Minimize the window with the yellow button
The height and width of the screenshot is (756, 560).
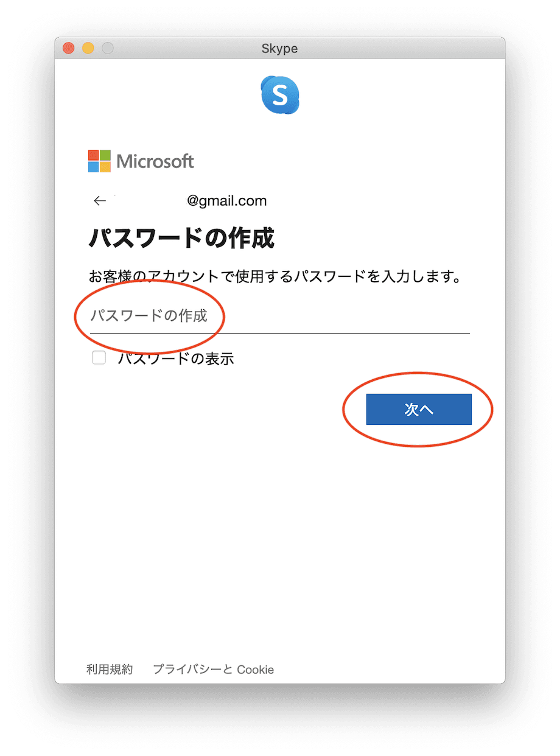pos(88,48)
